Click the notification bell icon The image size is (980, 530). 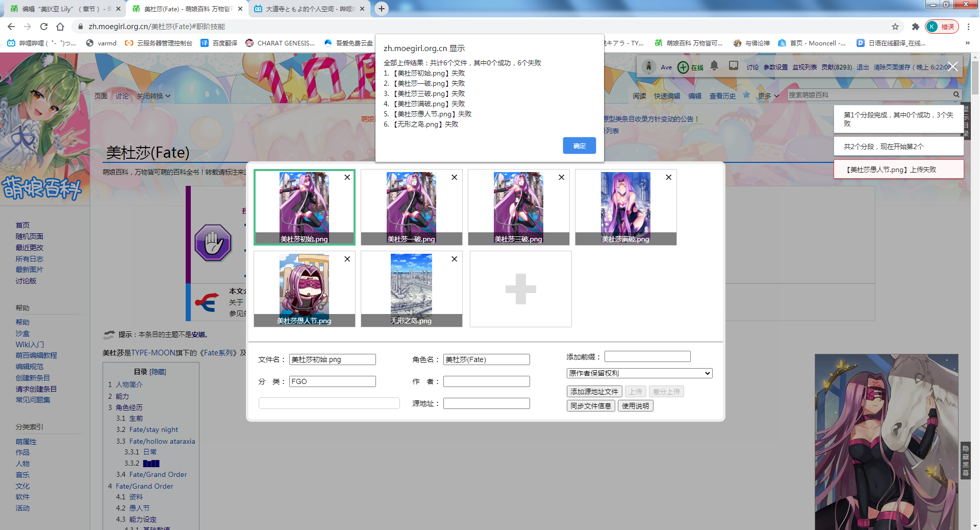tap(714, 66)
